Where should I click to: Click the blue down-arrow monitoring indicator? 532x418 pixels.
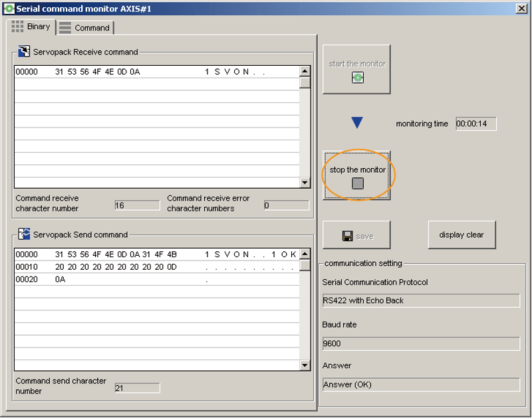(357, 123)
